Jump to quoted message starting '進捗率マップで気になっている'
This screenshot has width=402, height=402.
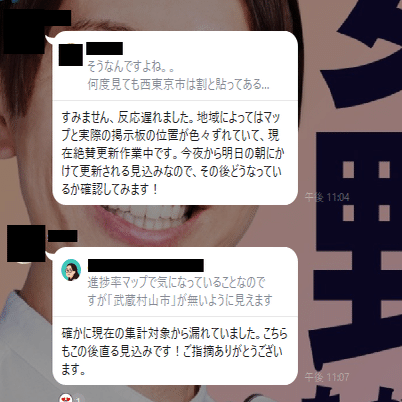coord(176,283)
